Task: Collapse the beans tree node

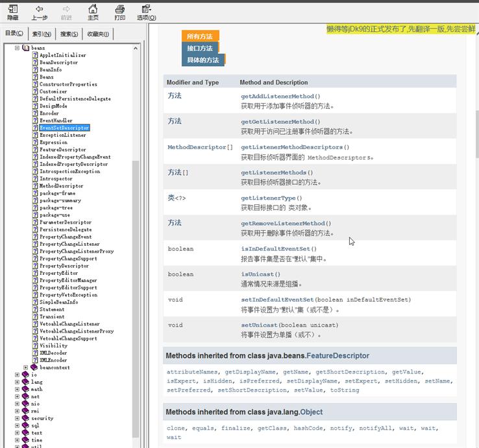Action: pyautogui.click(x=17, y=48)
